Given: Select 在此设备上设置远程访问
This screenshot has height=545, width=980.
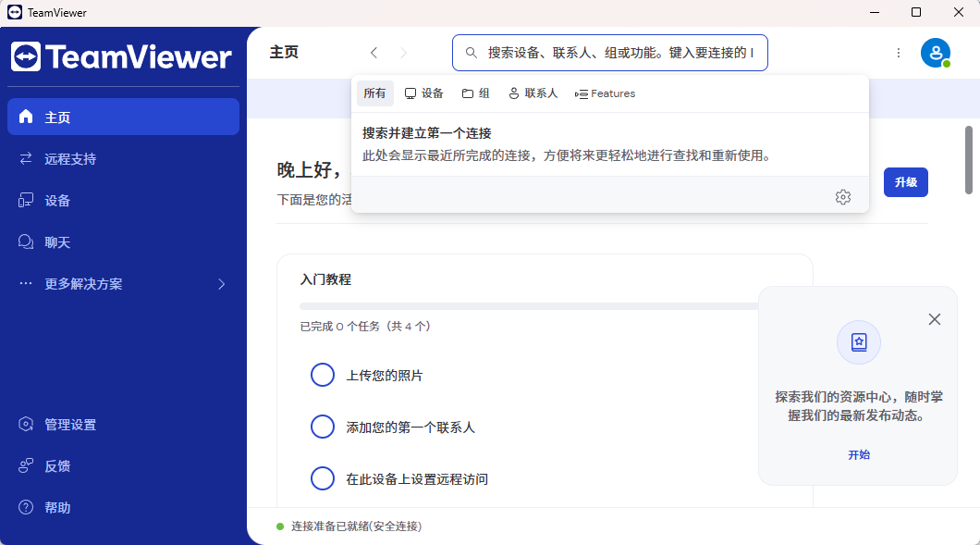Looking at the screenshot, I should (x=323, y=478).
